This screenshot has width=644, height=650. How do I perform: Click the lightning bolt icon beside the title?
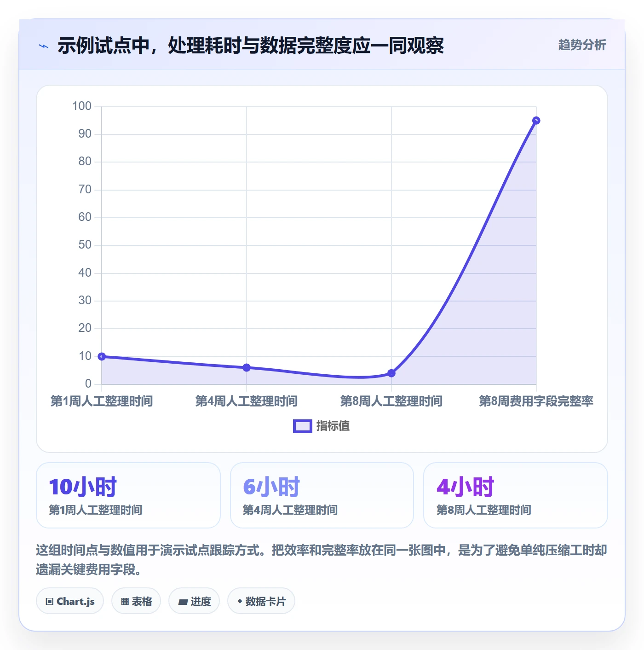click(44, 46)
